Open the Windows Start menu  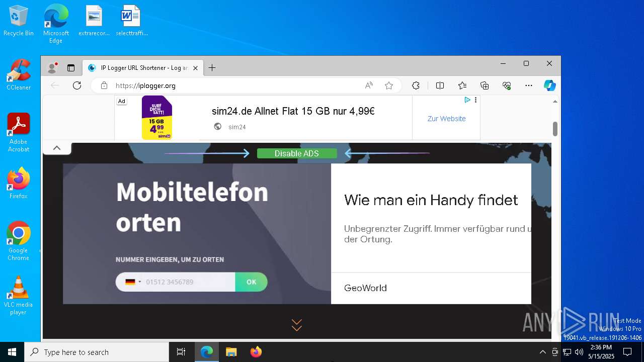point(12,352)
